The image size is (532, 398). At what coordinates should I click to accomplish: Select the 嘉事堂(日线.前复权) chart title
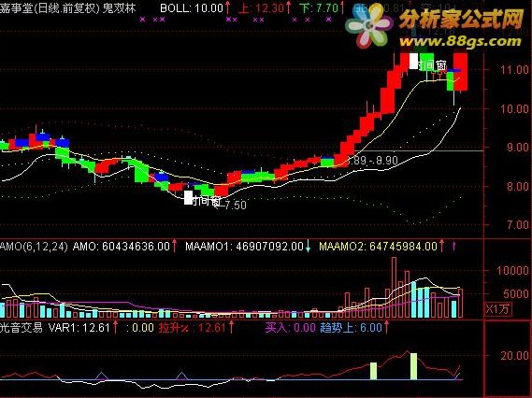pos(50,7)
